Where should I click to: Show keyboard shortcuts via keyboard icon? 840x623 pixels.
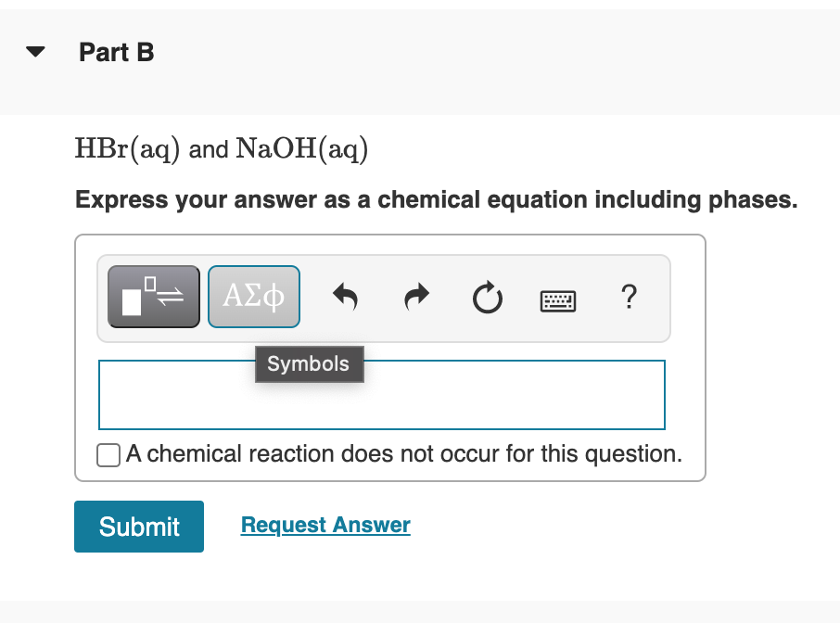pyautogui.click(x=557, y=299)
